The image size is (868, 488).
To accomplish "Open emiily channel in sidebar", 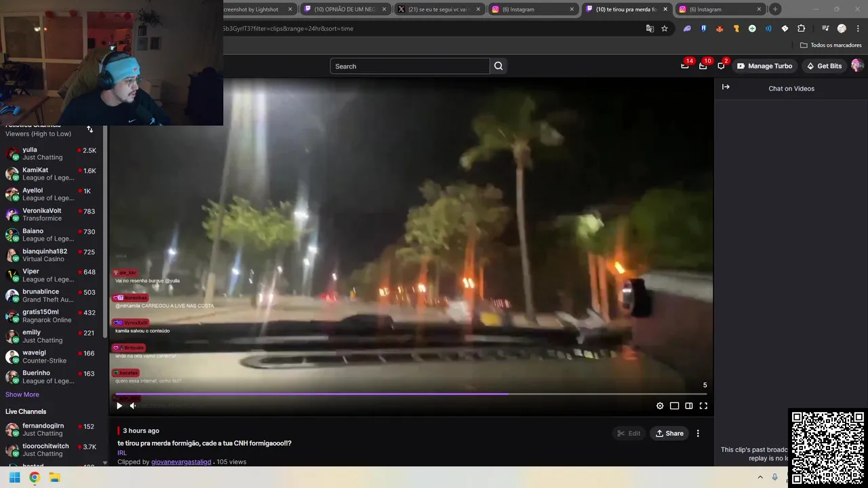I will [x=51, y=336].
